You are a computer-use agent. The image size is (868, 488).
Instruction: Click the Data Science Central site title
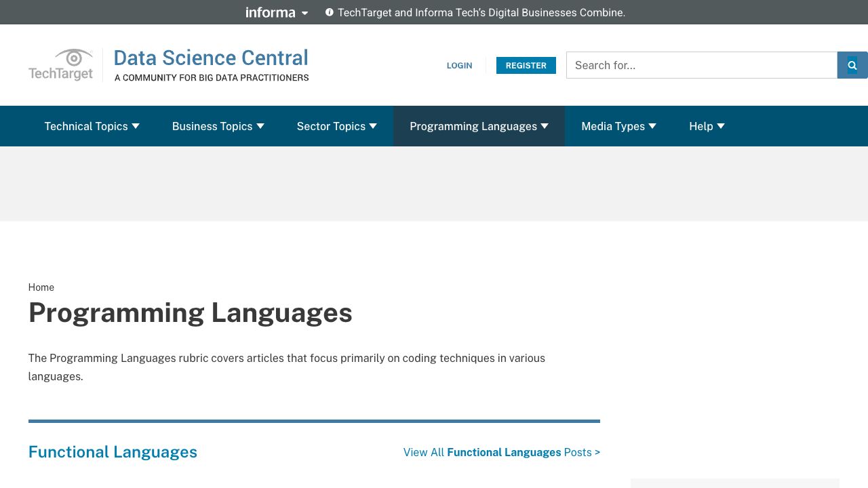point(211,58)
